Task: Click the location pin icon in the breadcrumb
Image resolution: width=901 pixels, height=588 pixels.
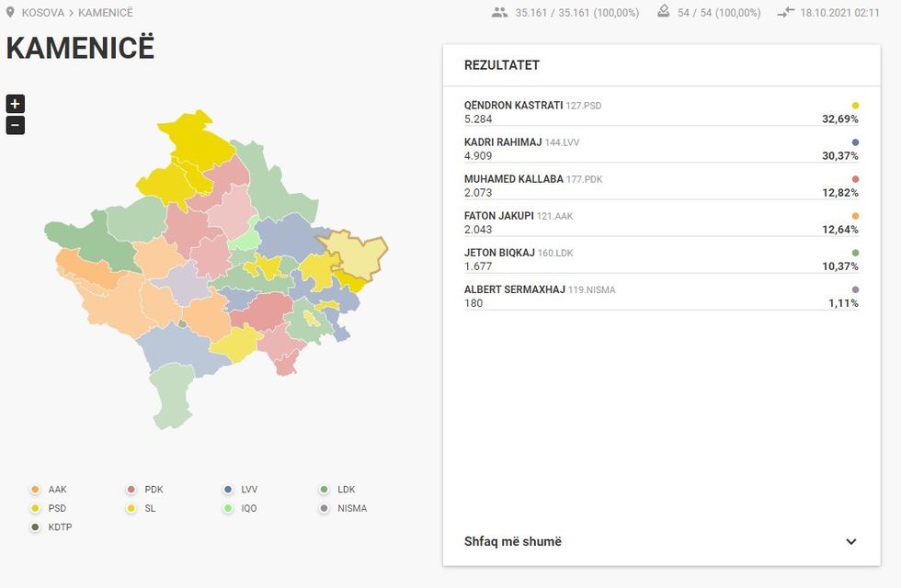Action: pyautogui.click(x=10, y=12)
